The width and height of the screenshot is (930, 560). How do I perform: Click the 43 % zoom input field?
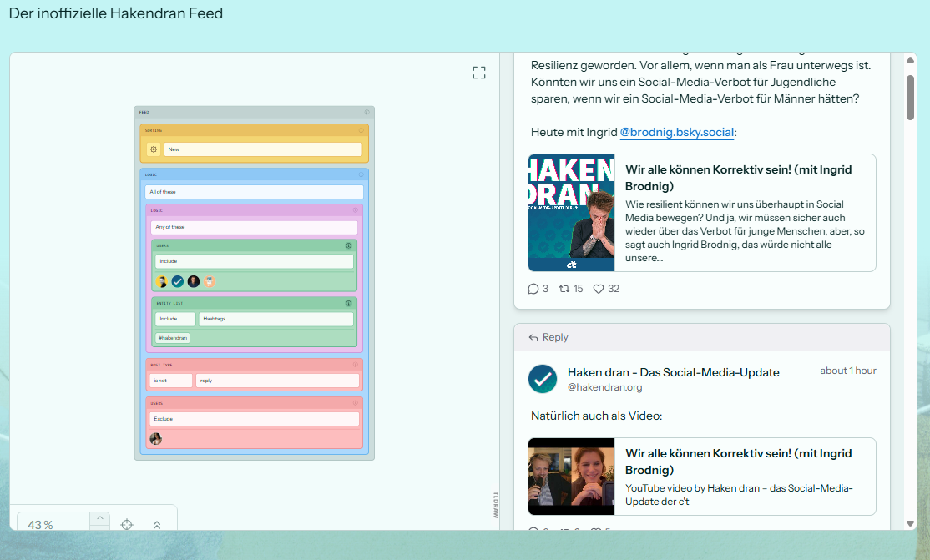(x=52, y=525)
